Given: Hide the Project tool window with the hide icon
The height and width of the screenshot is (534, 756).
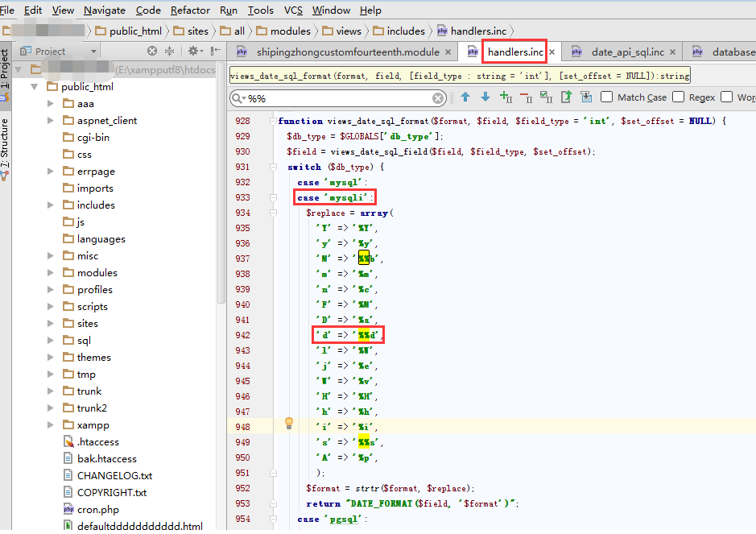Looking at the screenshot, I should 216,51.
